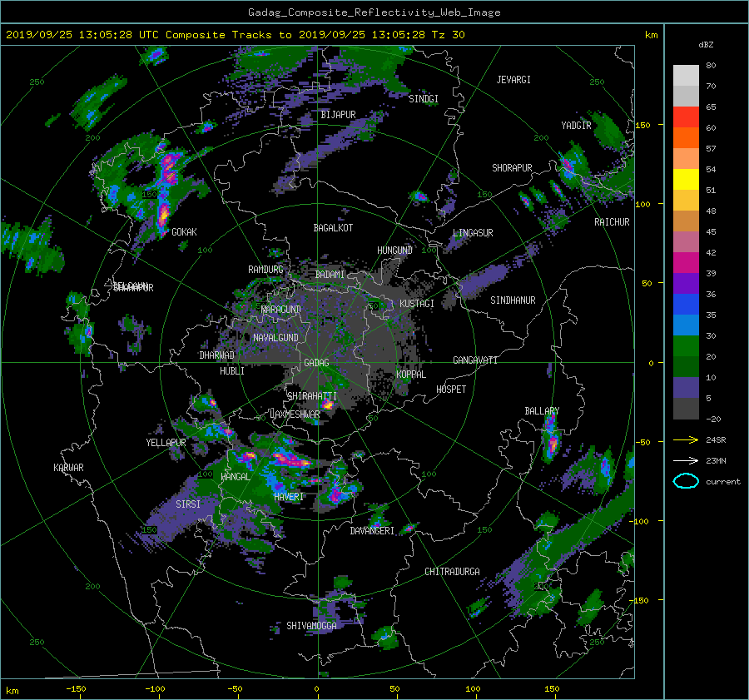This screenshot has height=700, width=749.
Task: Pick the dark gray -20 to 5 swatch
Action: click(x=686, y=408)
